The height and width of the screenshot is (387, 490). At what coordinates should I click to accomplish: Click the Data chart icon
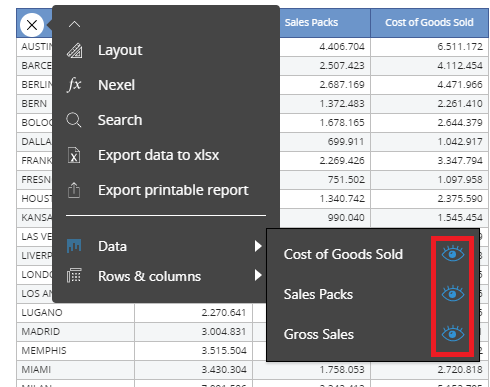[74, 246]
